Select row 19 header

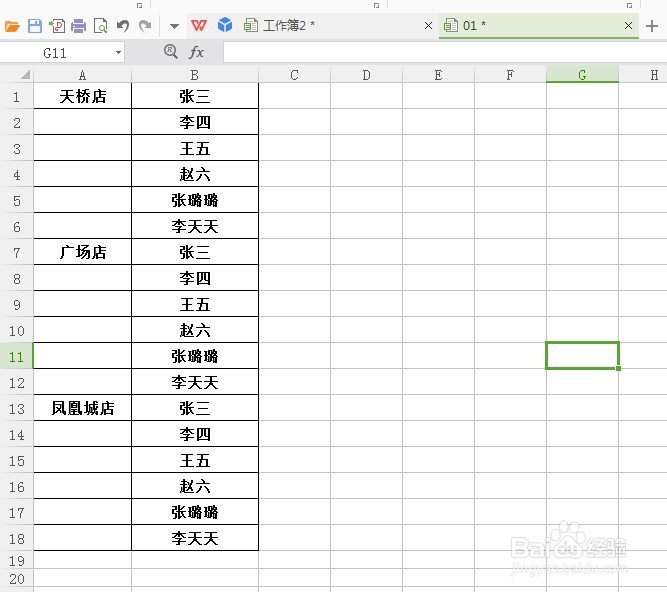(17, 561)
